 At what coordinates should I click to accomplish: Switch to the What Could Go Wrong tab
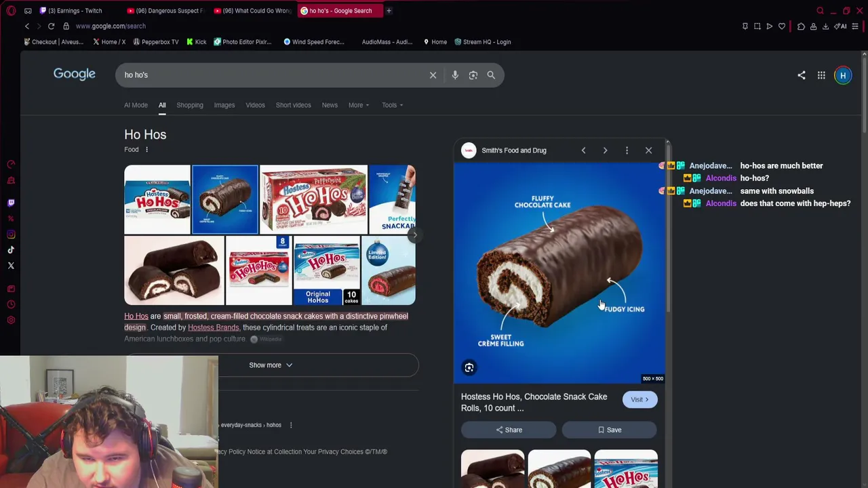click(252, 11)
